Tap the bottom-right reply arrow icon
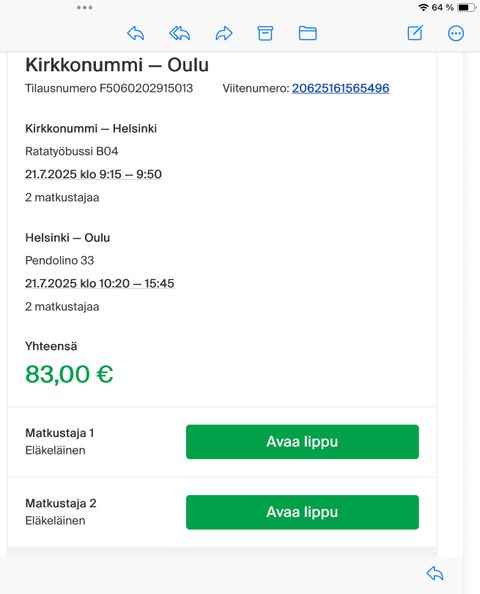This screenshot has width=480, height=594. point(435,573)
